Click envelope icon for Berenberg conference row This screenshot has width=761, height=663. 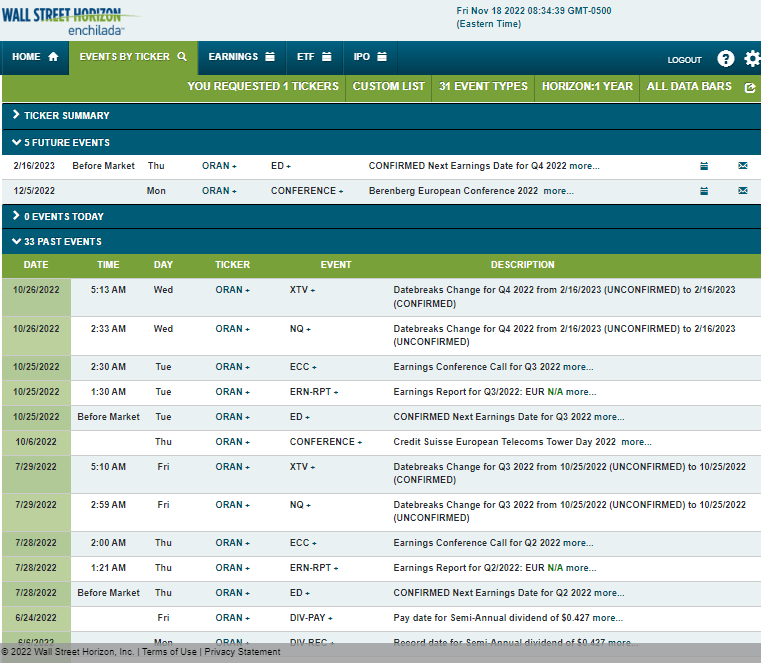click(x=742, y=191)
